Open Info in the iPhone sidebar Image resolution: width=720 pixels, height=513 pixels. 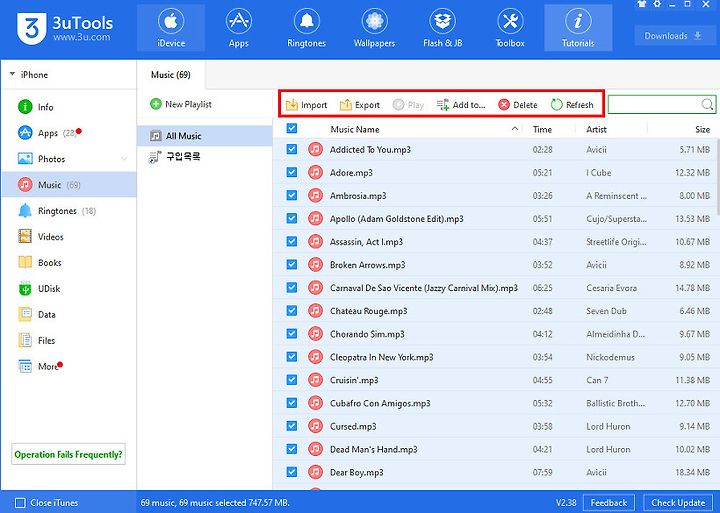coord(69,107)
